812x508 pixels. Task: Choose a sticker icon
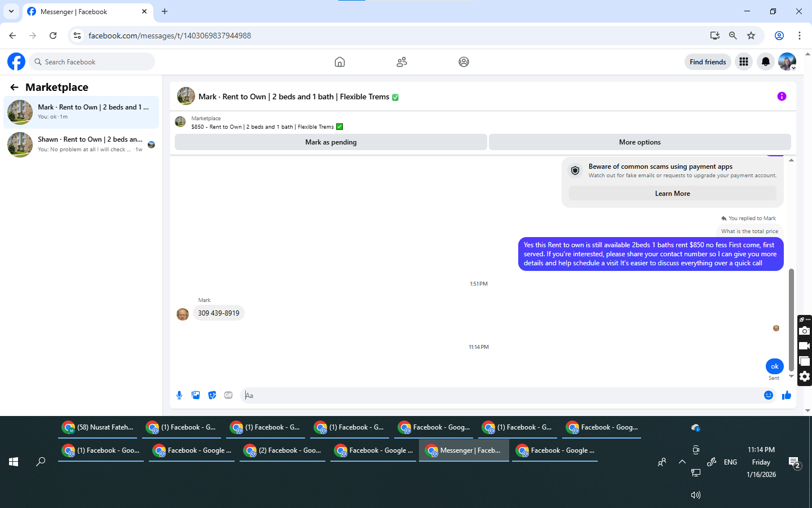212,395
